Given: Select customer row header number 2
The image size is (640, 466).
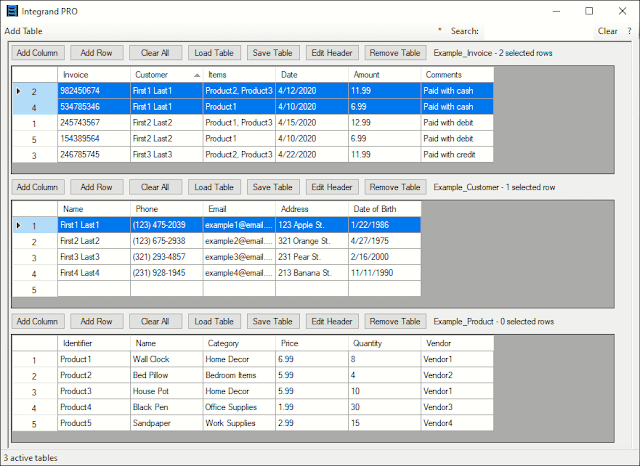Looking at the screenshot, I should (x=35, y=241).
